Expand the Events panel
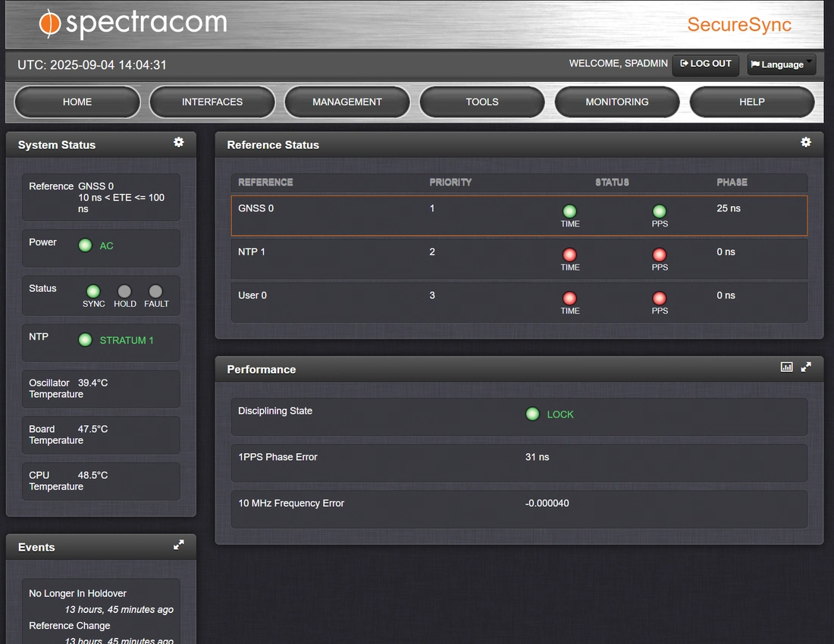Screen dimensions: 834x644 tap(179, 545)
